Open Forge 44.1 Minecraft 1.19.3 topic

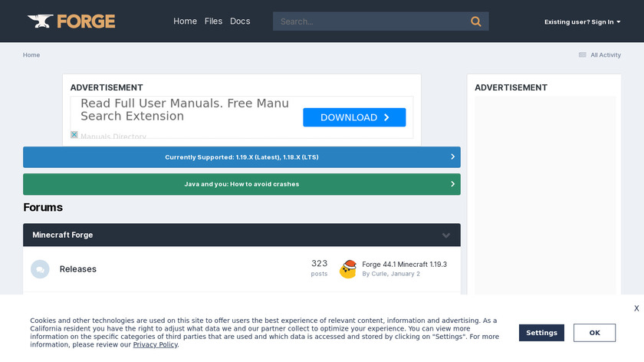point(405,264)
